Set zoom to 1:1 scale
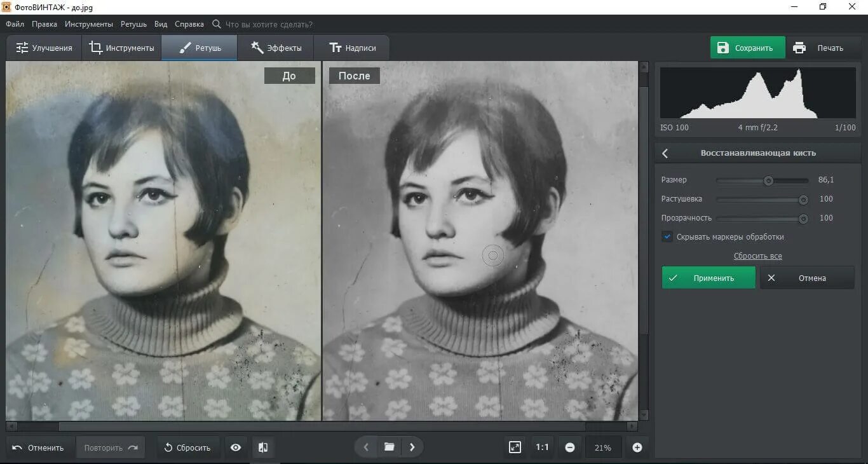868x464 pixels. (x=542, y=447)
